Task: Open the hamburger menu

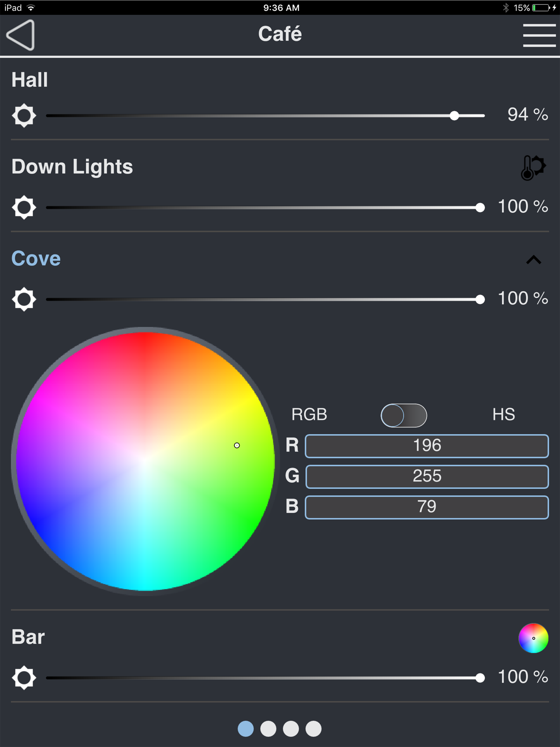Action: (x=539, y=35)
